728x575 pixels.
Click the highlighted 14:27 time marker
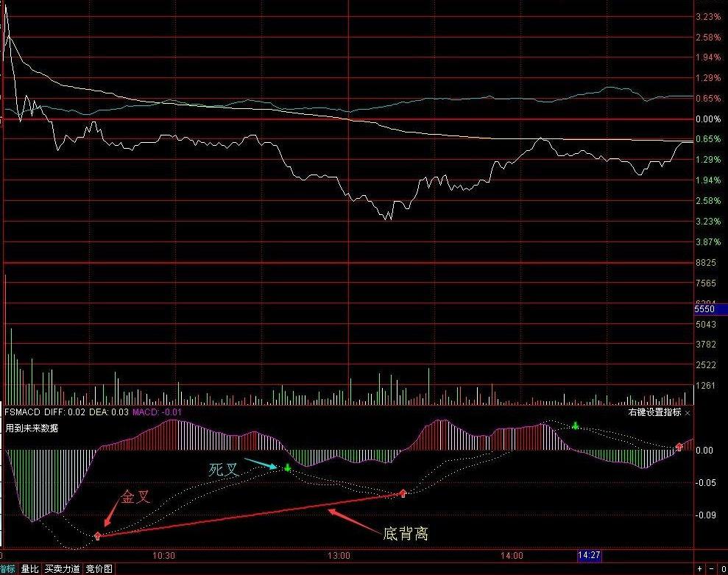point(589,555)
